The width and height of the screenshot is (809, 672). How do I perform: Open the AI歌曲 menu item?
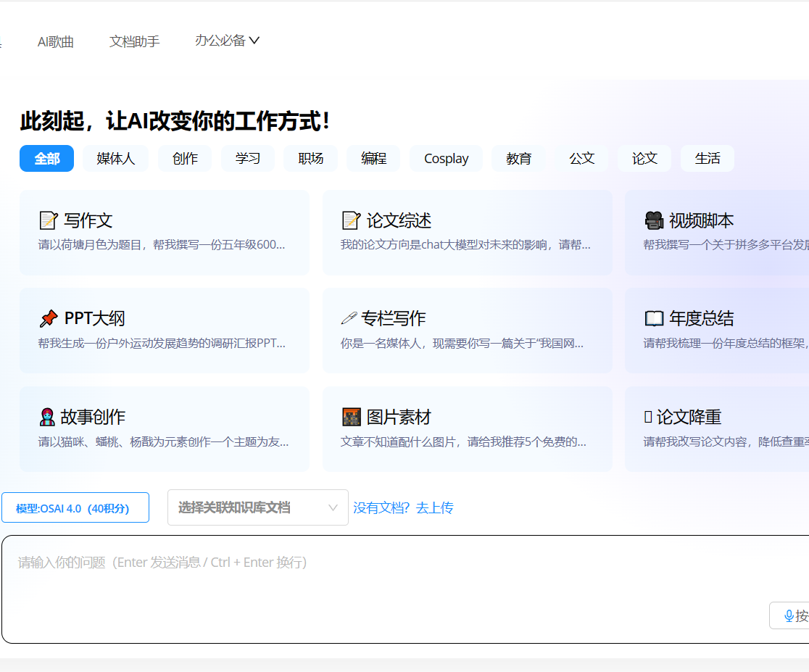(x=56, y=41)
